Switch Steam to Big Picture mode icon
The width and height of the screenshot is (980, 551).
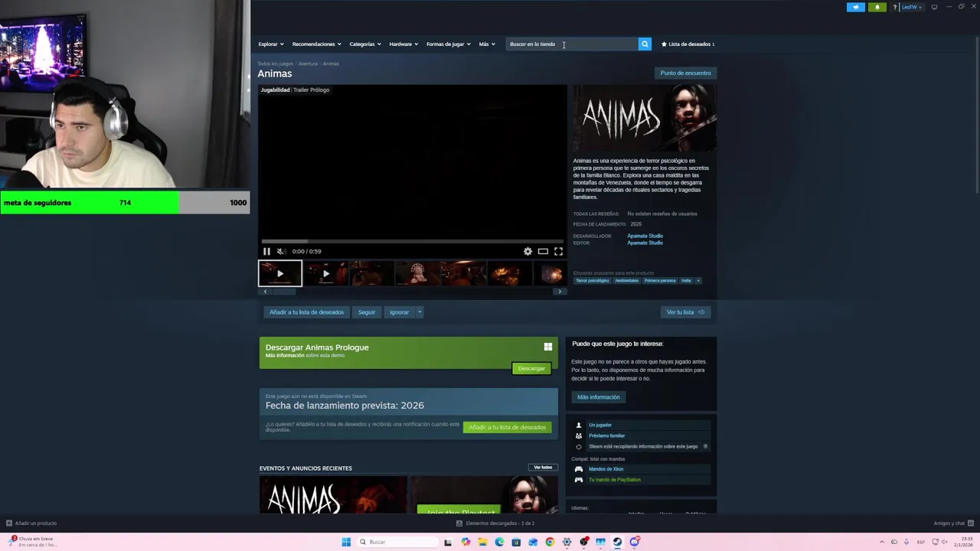click(x=934, y=7)
